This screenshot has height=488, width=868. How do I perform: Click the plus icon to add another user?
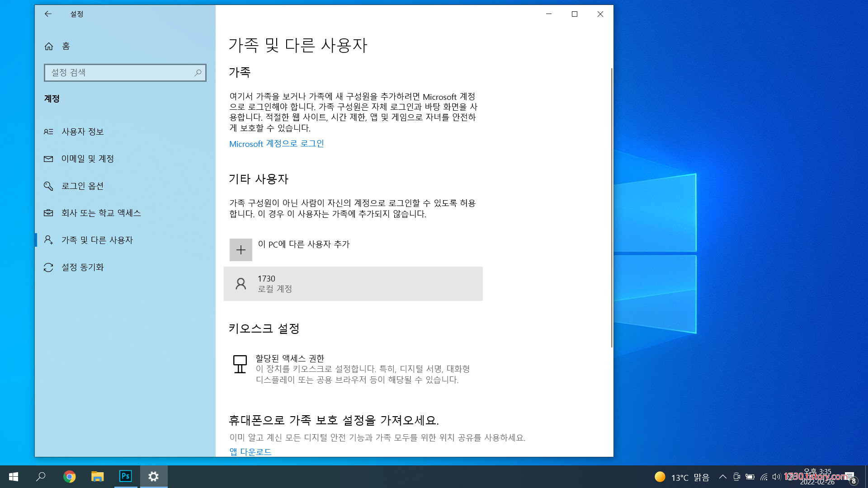point(241,250)
